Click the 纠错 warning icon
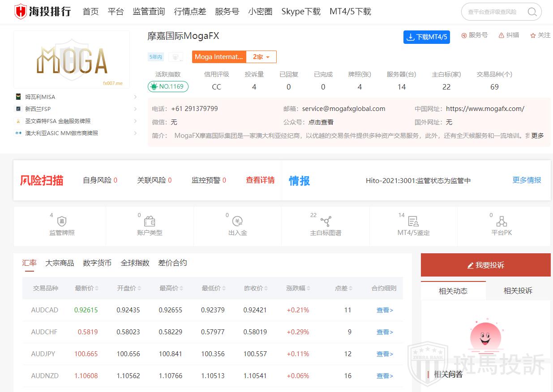The width and height of the screenshot is (553, 392). click(501, 35)
